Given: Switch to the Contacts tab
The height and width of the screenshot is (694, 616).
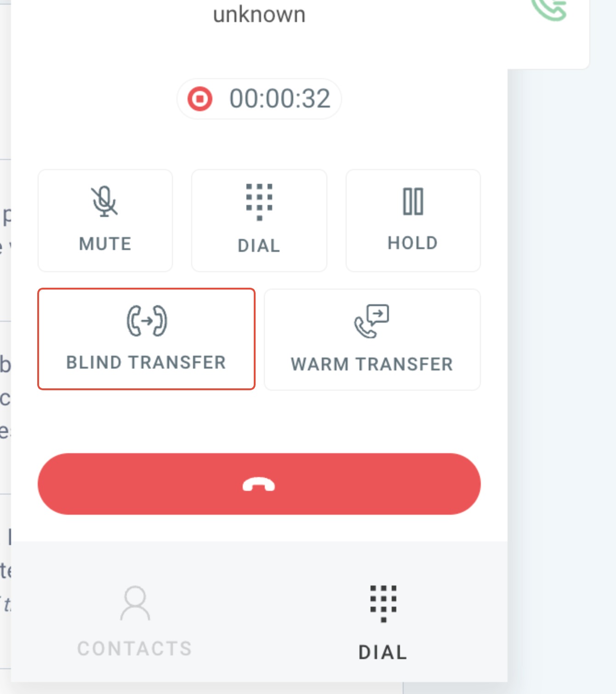Looking at the screenshot, I should (x=135, y=620).
